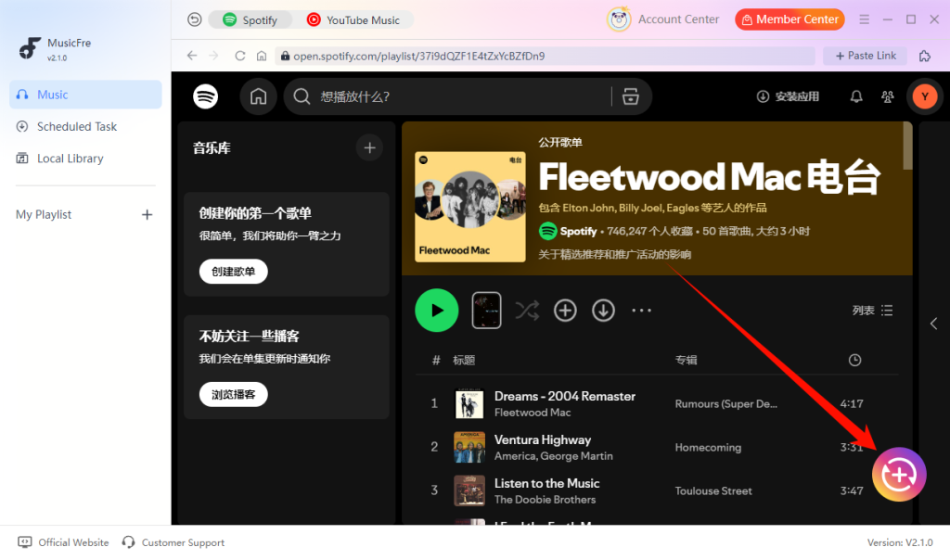Click the Ventura Highway album cover
This screenshot has width=950, height=560.
click(x=469, y=448)
